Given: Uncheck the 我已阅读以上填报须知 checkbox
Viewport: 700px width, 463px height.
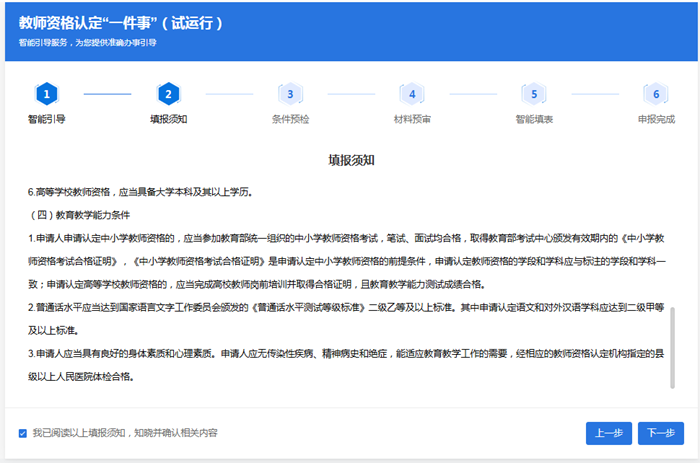Looking at the screenshot, I should (23, 433).
